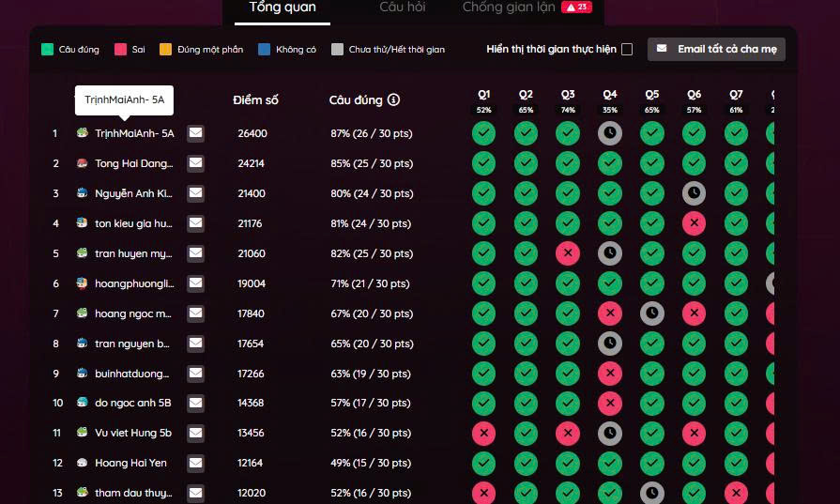Click Email tất cả cha mẹ button
Image resolution: width=840 pixels, height=504 pixels.
(716, 49)
